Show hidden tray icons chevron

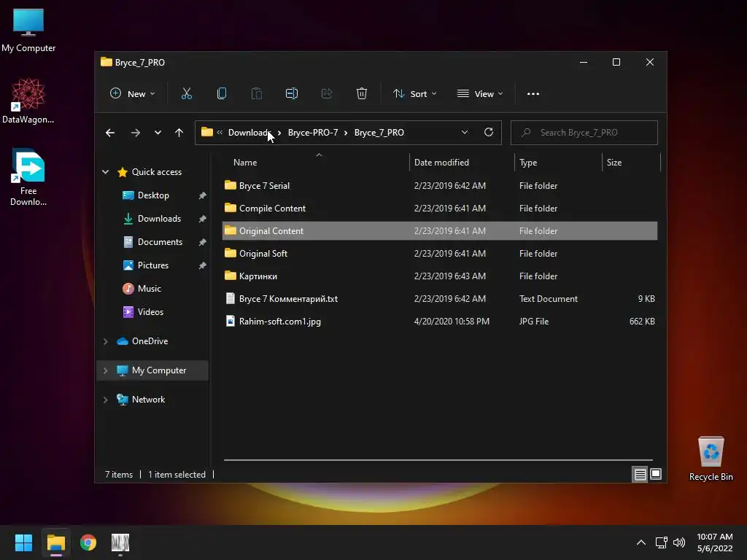pos(641,542)
